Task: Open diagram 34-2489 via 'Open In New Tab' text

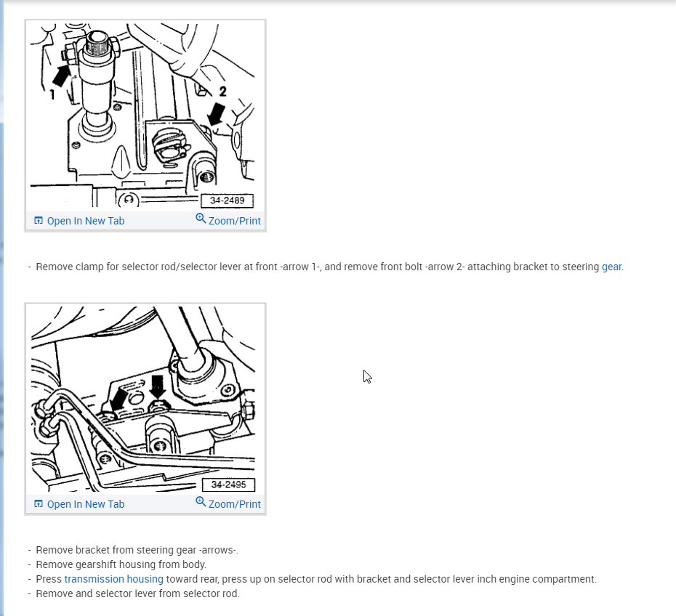Action: point(86,221)
